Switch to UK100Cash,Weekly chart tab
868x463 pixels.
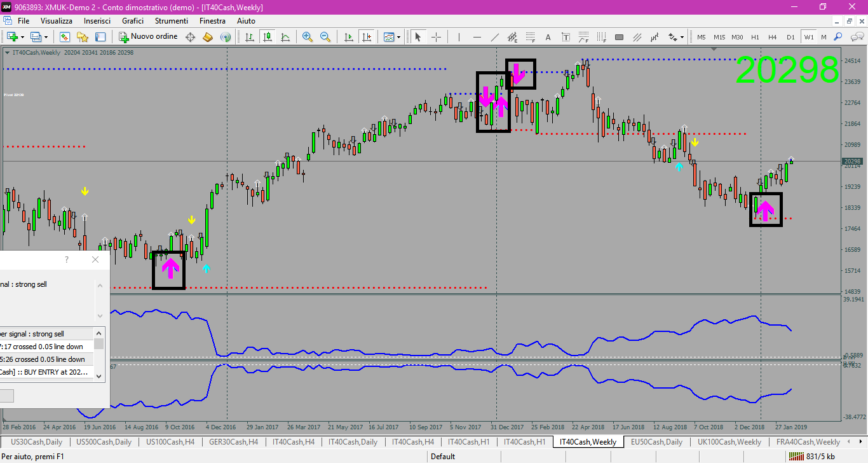tap(729, 441)
